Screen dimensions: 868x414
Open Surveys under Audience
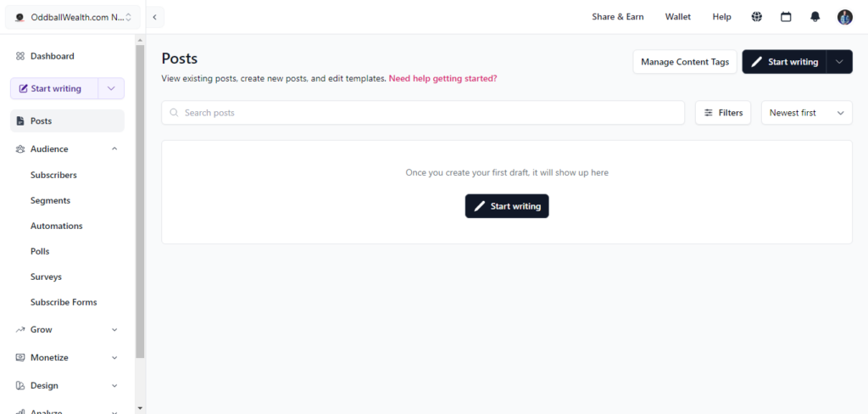point(46,277)
